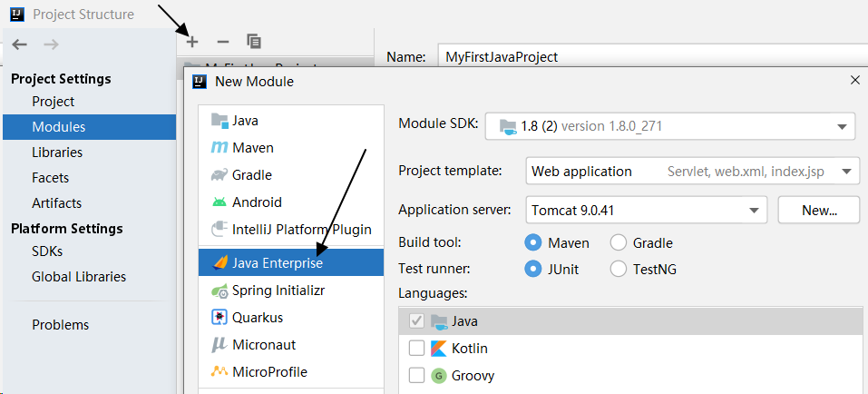
Task: Click the module Name input field
Action: (653, 57)
